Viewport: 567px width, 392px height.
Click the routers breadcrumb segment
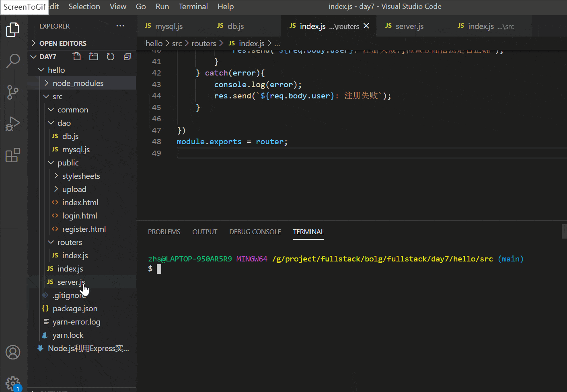tap(203, 43)
